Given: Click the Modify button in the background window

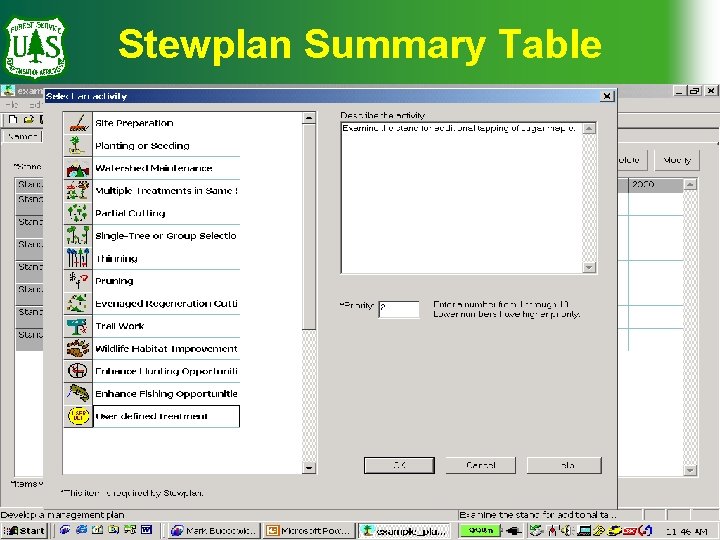Looking at the screenshot, I should click(x=677, y=160).
